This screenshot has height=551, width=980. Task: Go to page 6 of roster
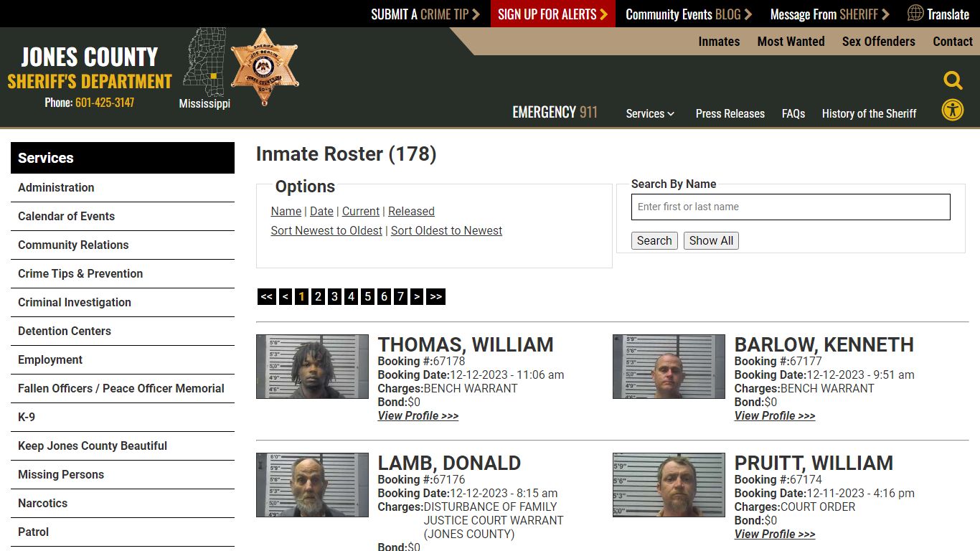(384, 296)
